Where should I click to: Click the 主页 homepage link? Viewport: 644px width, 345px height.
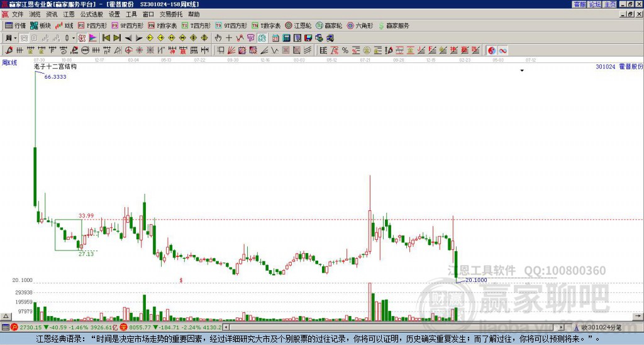(610, 4)
